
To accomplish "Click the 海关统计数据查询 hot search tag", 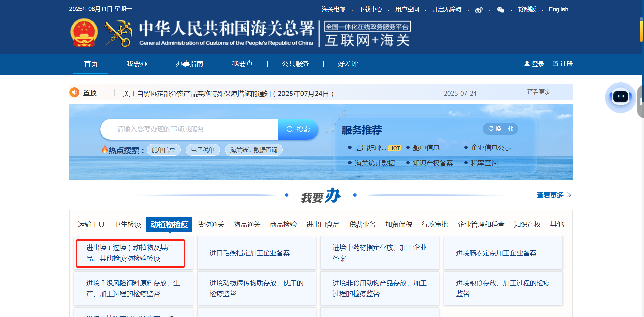I will (254, 150).
